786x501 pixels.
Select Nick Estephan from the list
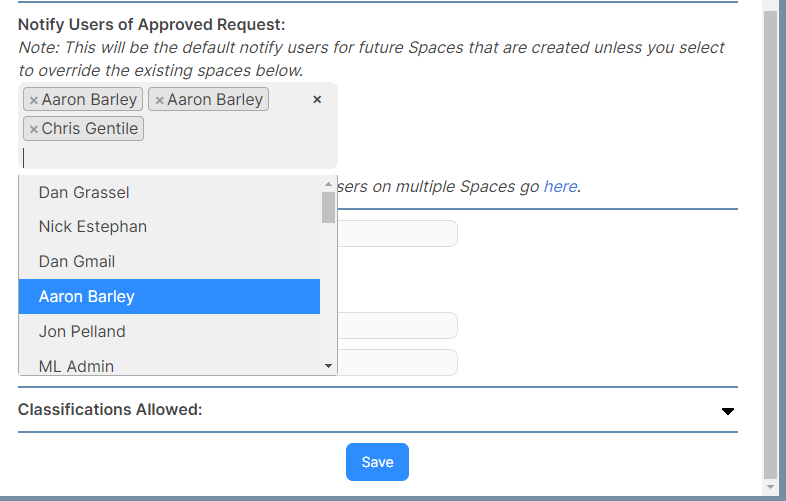tap(169, 227)
